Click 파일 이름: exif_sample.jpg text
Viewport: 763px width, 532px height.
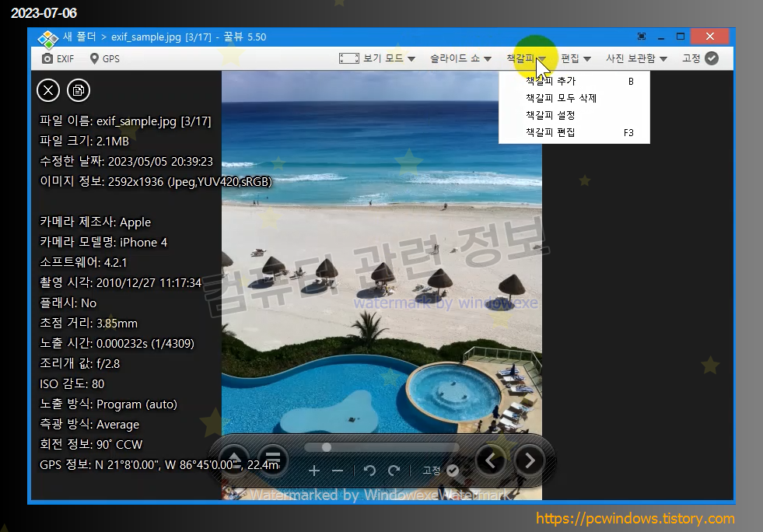click(125, 121)
